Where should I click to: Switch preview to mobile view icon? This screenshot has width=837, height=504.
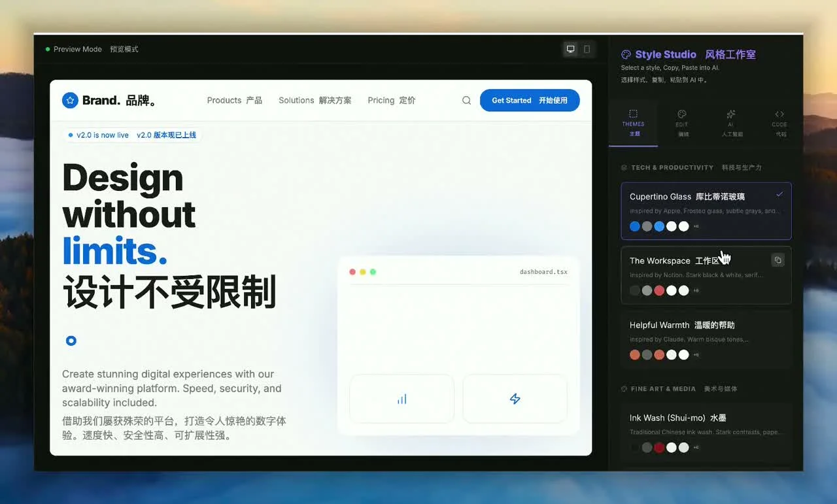(x=587, y=49)
